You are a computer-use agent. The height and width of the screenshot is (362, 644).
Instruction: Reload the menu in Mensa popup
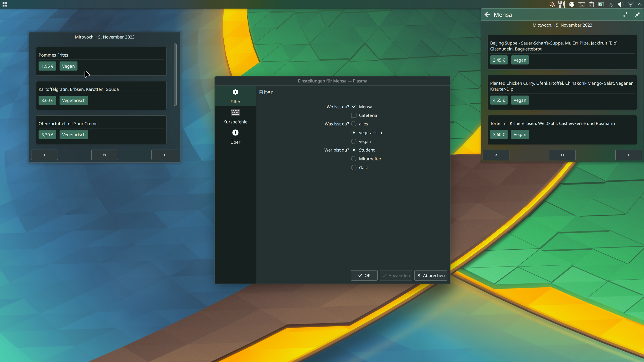coord(562,155)
